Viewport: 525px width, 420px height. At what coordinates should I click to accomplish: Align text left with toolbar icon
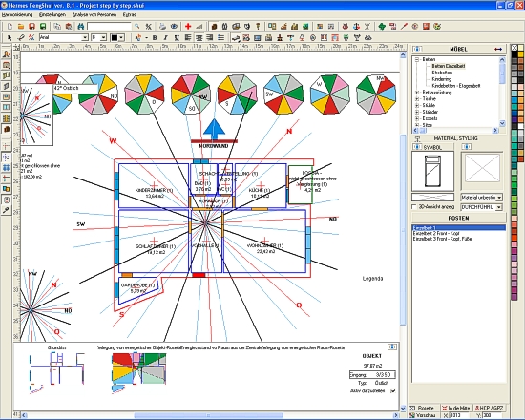pyautogui.click(x=188, y=37)
